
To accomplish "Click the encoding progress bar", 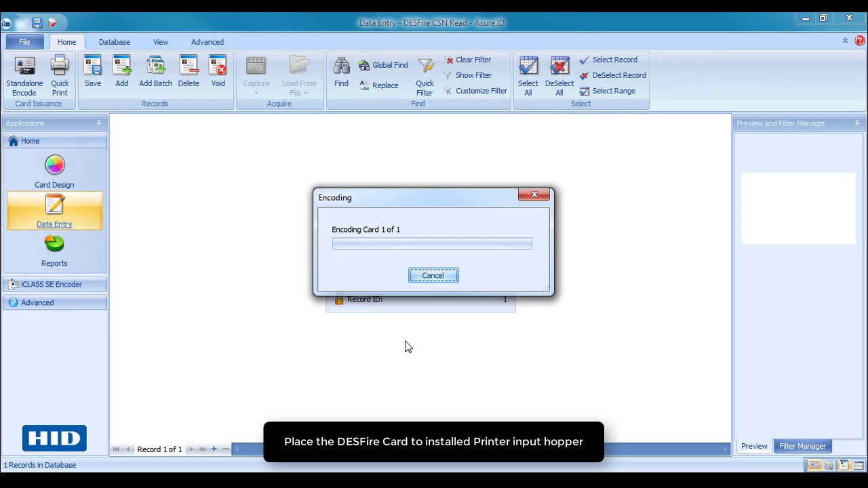I will pyautogui.click(x=432, y=244).
